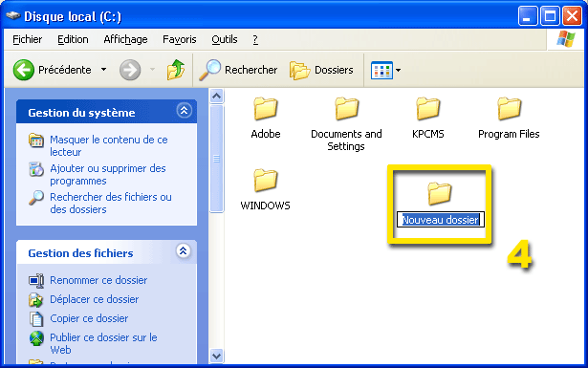
Task: Collapse the Gestion des fichiers panel
Action: click(183, 251)
